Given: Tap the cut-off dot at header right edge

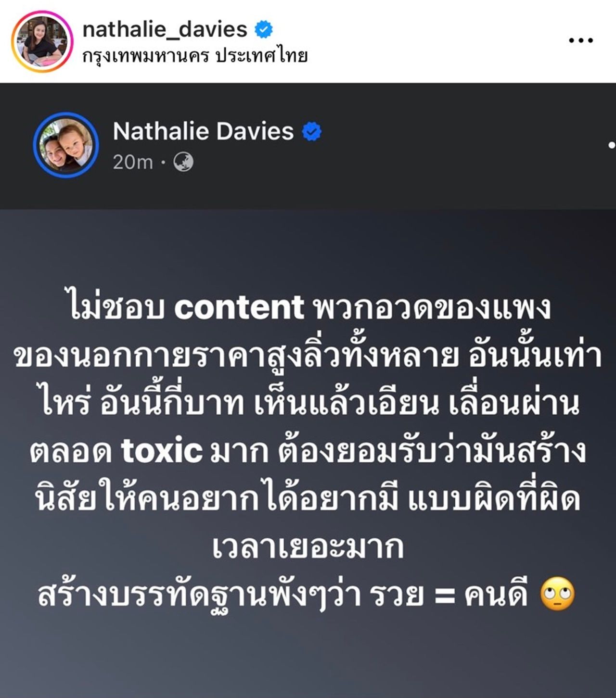Looking at the screenshot, I should pyautogui.click(x=612, y=144).
